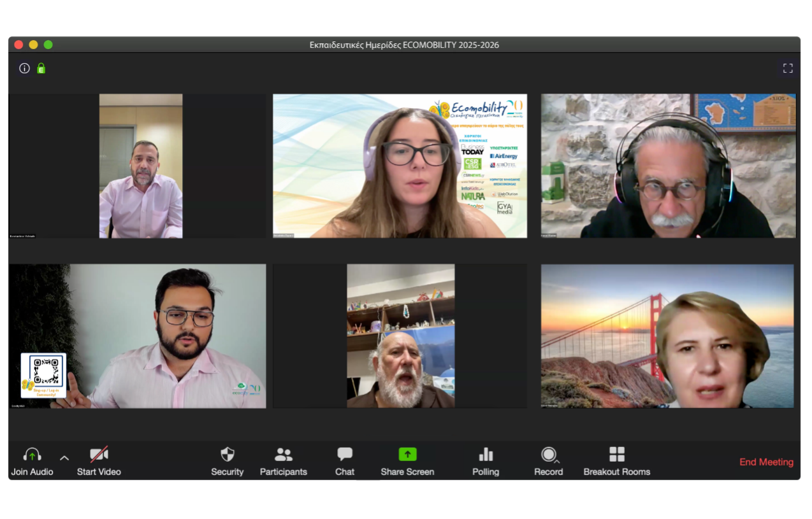Click the green encryption lock icon
Viewport: 812px width, 519px height.
tap(41, 68)
